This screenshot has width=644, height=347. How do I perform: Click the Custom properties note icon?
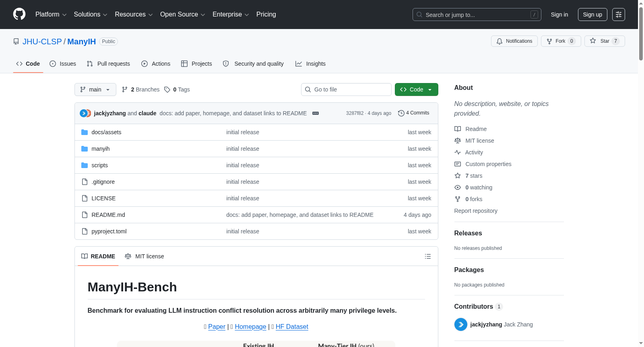[458, 164]
